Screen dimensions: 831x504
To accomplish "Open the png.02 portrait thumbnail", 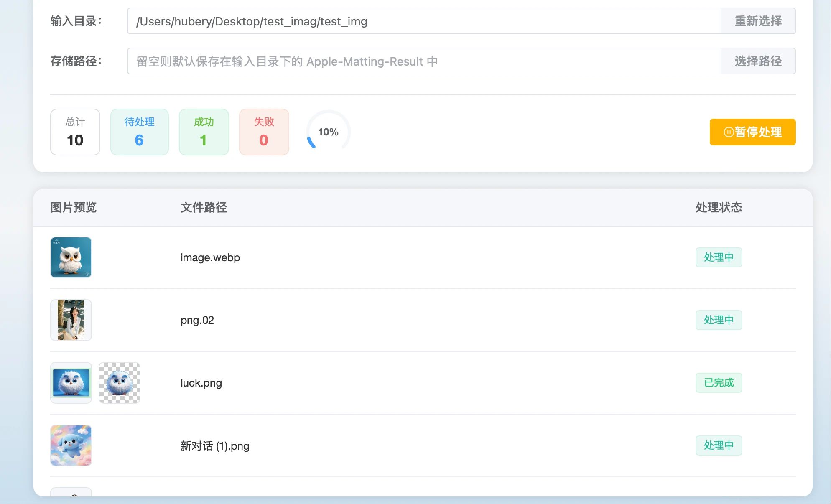I will [x=71, y=320].
